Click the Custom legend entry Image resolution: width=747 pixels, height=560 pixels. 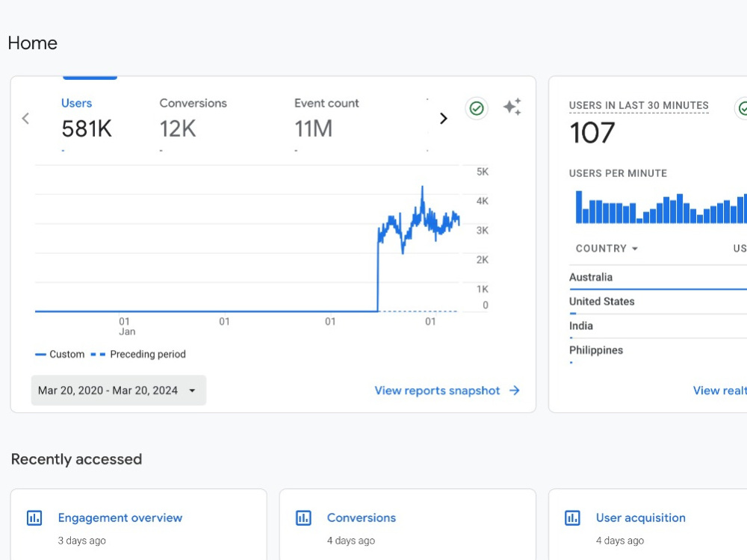pos(60,354)
